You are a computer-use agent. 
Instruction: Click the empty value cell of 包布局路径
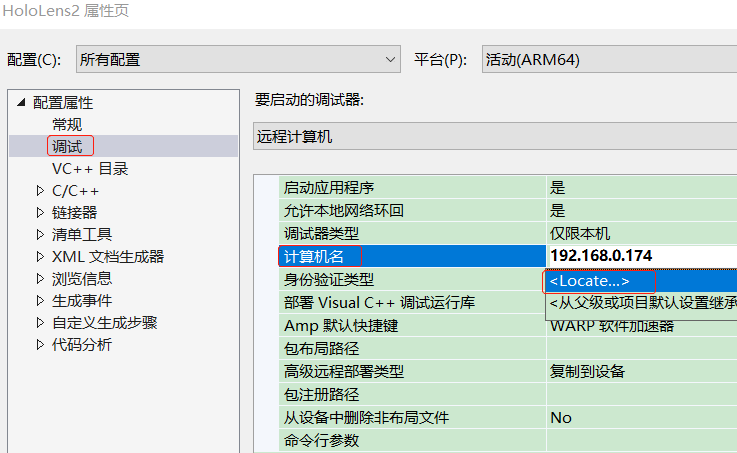point(642,348)
